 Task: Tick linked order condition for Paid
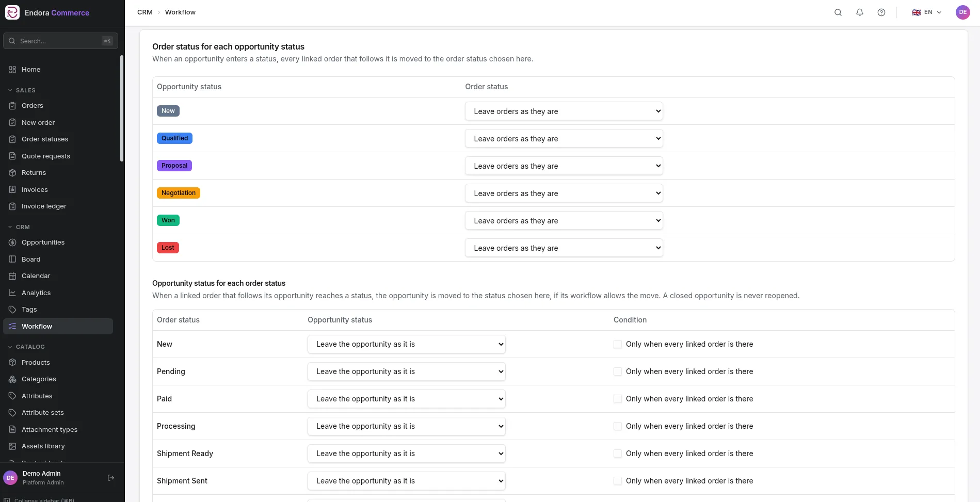(x=618, y=399)
